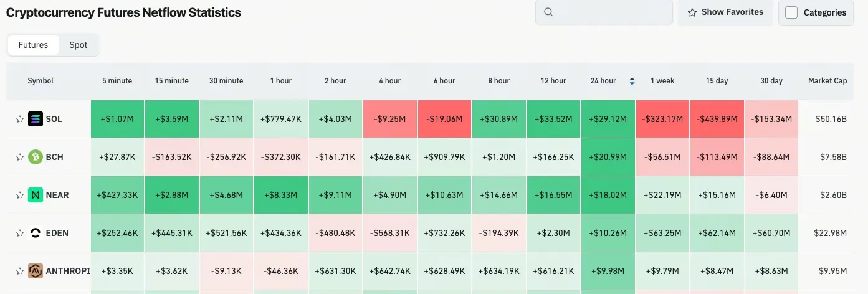Favorite BCH with its star icon
The width and height of the screenshot is (868, 294).
20,157
